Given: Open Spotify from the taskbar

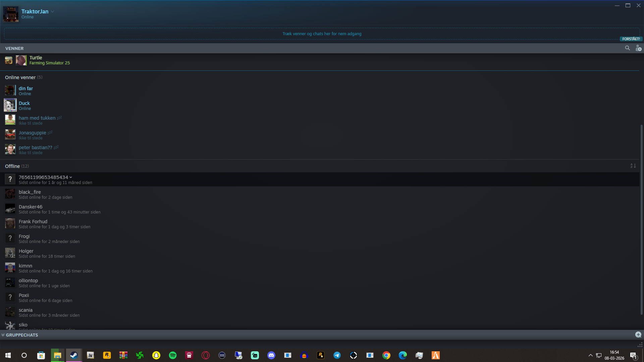Looking at the screenshot, I should click(x=173, y=355).
